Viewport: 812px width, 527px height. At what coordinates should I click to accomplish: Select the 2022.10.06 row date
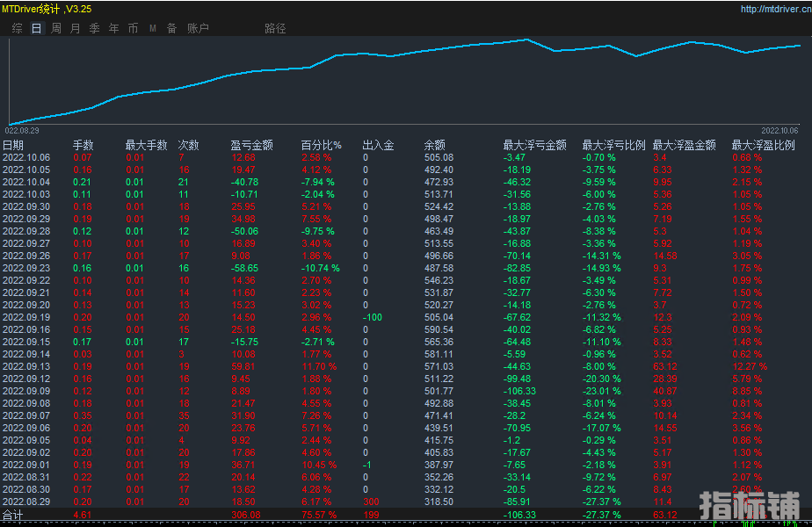coord(26,158)
